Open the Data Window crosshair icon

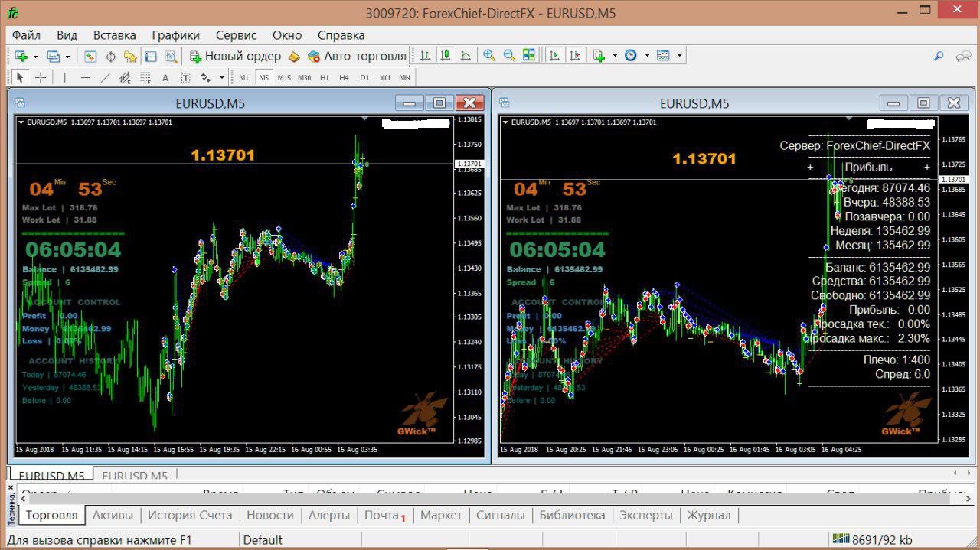110,56
